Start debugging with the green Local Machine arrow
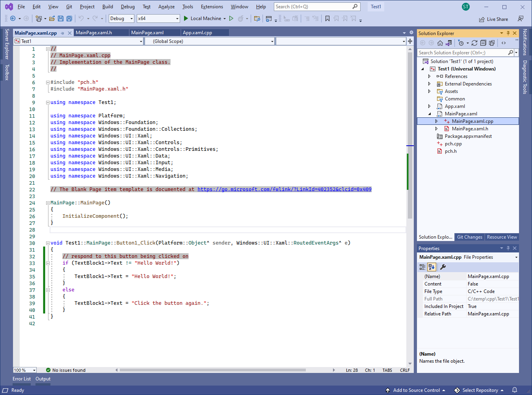532x395 pixels. pyautogui.click(x=186, y=19)
